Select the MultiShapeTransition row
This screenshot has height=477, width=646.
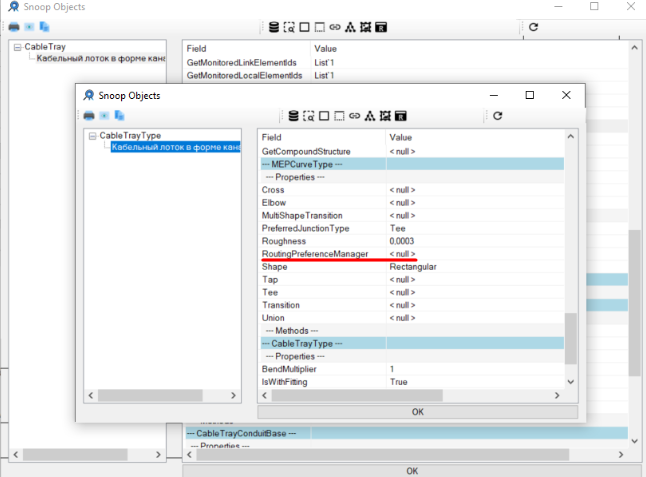tap(412, 215)
